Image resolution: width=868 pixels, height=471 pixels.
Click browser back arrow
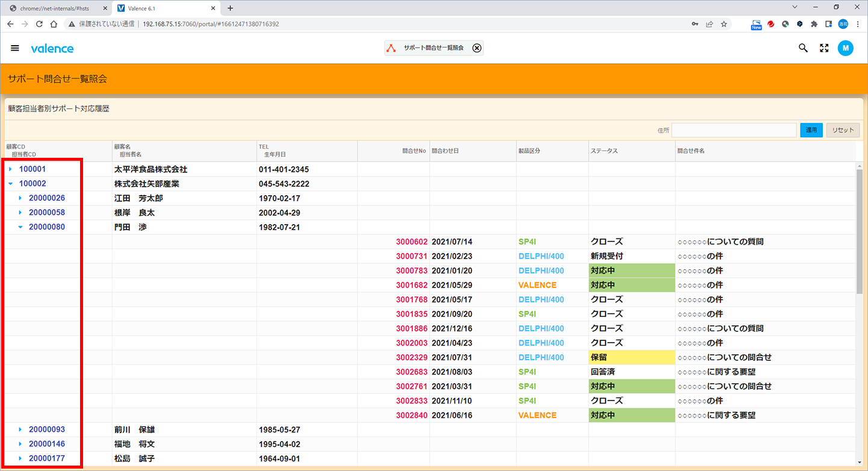pyautogui.click(x=10, y=24)
